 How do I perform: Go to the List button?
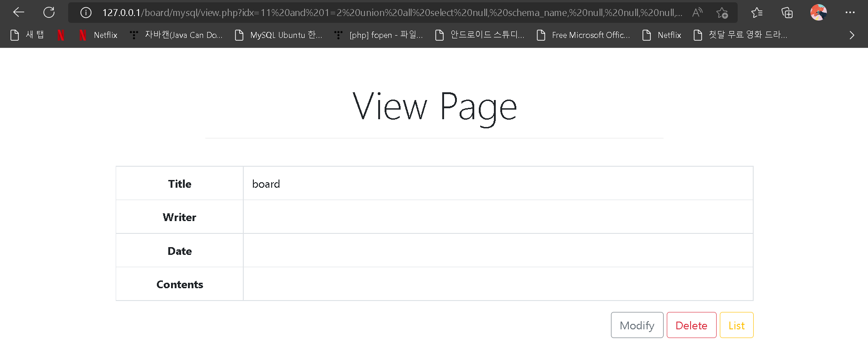click(x=737, y=325)
